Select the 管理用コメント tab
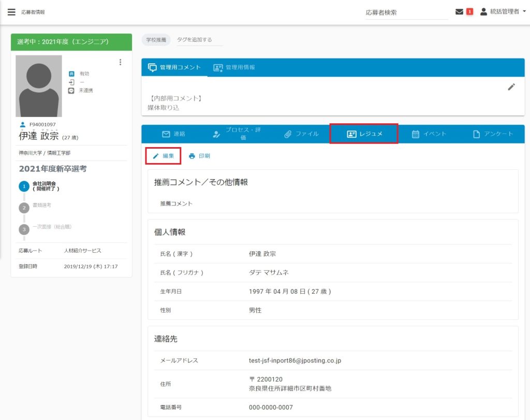 174,67
